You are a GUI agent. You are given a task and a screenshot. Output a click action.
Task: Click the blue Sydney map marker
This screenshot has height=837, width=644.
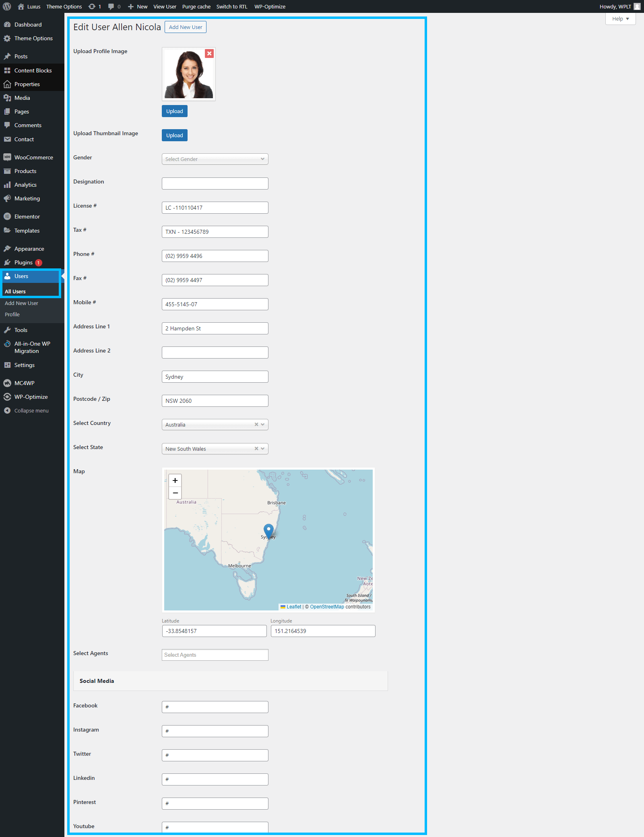268,530
